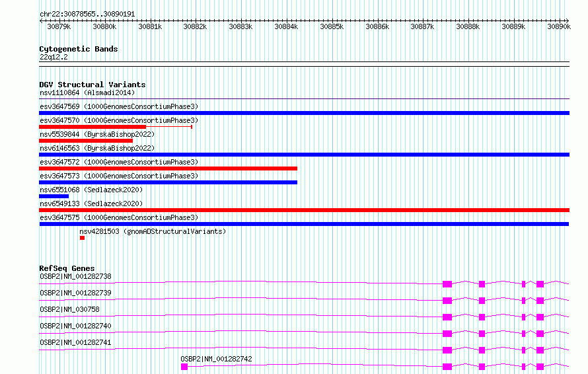Click the 30890k ruler tick label
The width and height of the screenshot is (588, 374).
click(559, 26)
